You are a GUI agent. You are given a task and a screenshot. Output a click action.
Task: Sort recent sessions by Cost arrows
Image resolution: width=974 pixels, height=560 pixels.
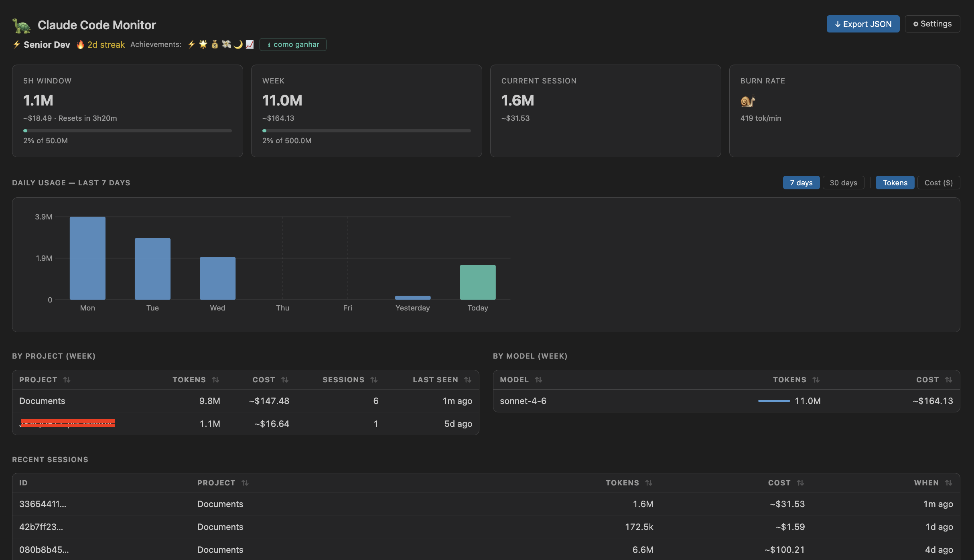pos(800,483)
